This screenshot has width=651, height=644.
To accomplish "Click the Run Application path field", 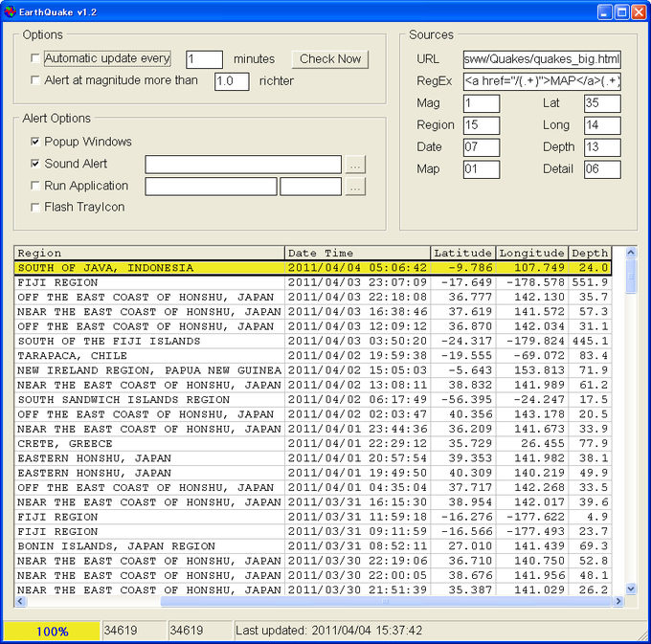I will tap(211, 187).
